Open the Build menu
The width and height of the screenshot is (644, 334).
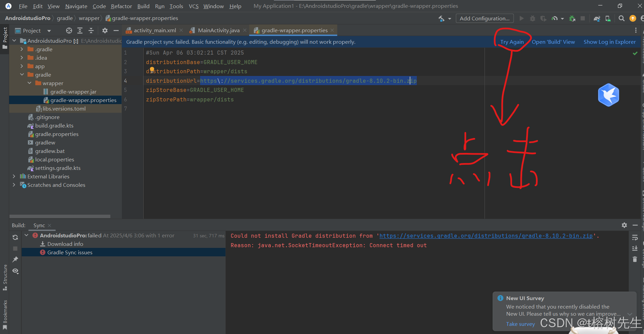click(143, 6)
